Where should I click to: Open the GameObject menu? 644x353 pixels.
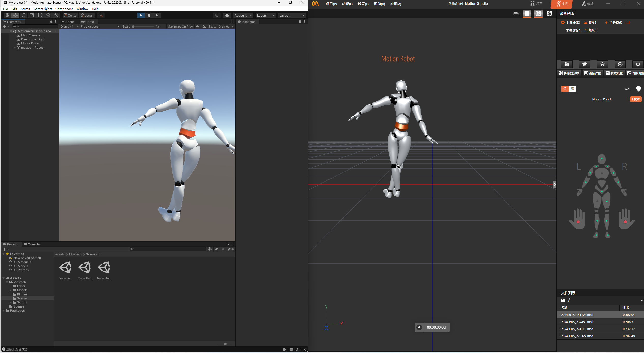[x=42, y=9]
